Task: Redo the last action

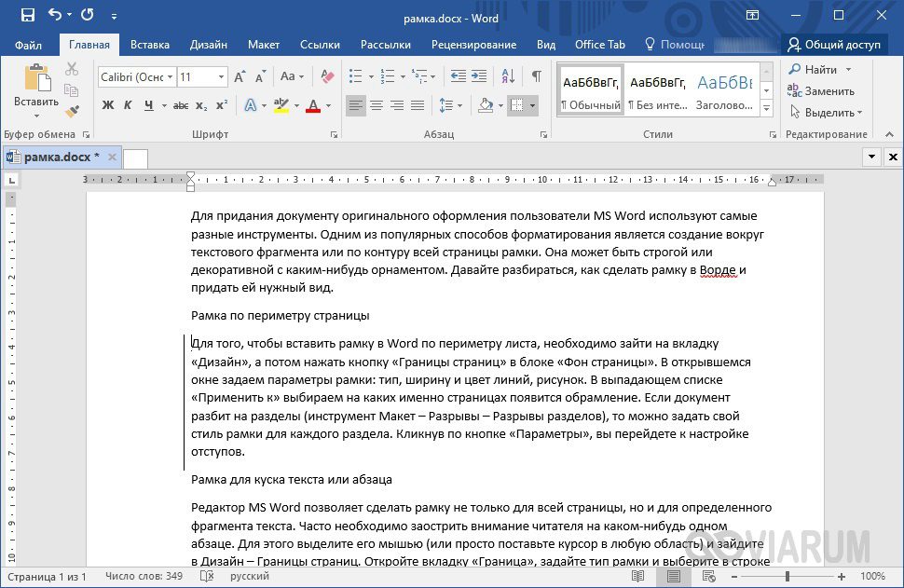Action: coord(87,14)
